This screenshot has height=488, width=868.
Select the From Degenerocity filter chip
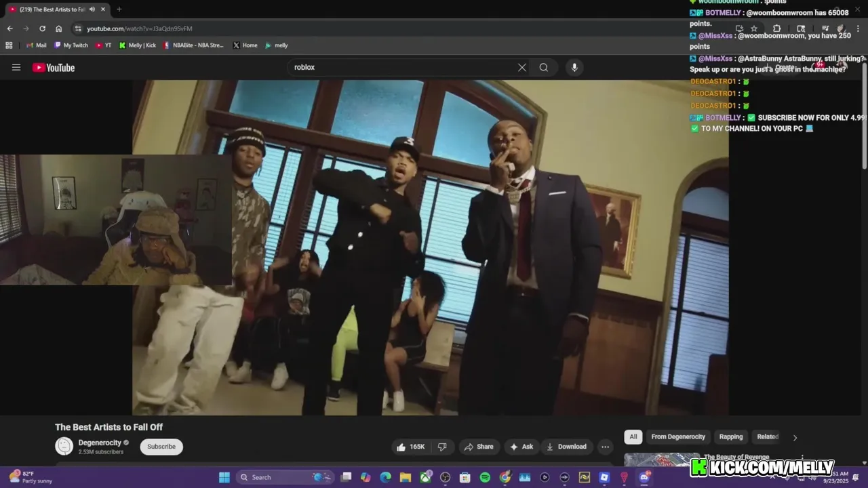(x=678, y=436)
